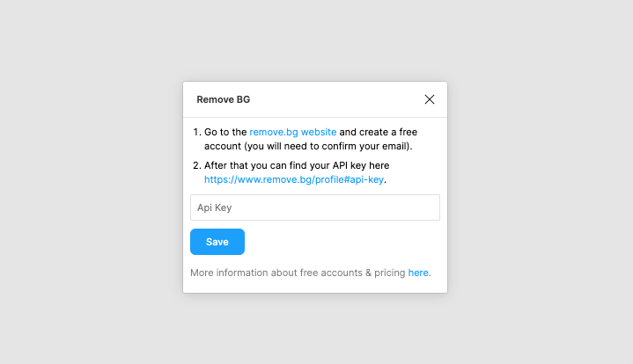The image size is (633, 364).
Task: Open the remove.bg profile api-key URL
Action: pos(294,179)
